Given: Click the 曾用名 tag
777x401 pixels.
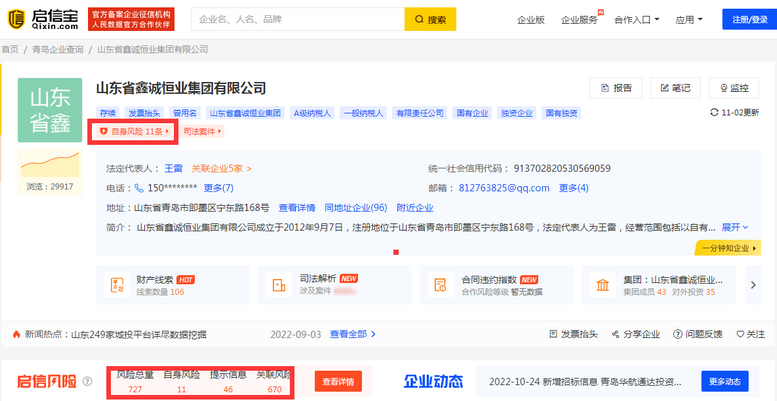Looking at the screenshot, I should tap(184, 113).
